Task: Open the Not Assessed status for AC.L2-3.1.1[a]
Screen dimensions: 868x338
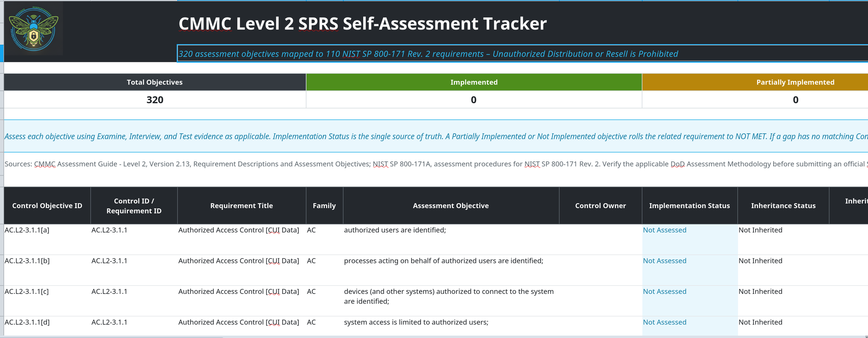Action: pyautogui.click(x=690, y=239)
